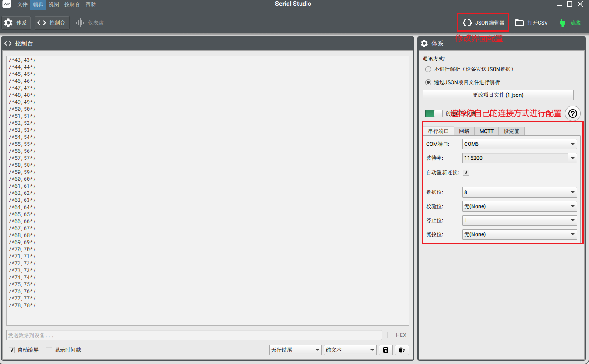Viewport: 589px width, 364px height.
Task: Switch to the 设定值 tab
Action: click(511, 131)
